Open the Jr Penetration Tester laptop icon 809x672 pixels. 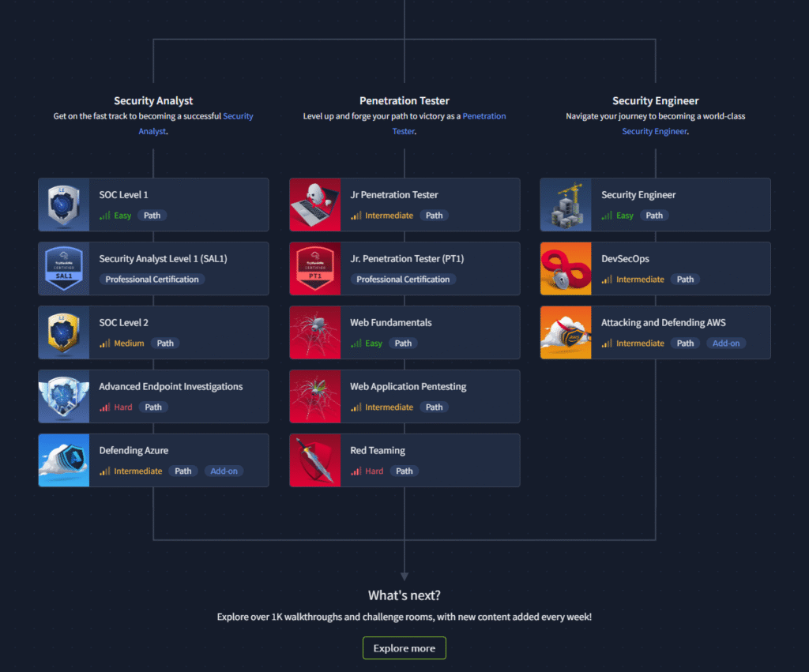315,205
